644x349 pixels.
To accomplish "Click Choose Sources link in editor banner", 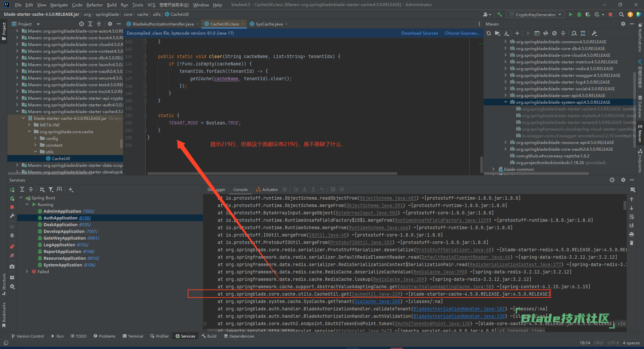I will 462,33.
